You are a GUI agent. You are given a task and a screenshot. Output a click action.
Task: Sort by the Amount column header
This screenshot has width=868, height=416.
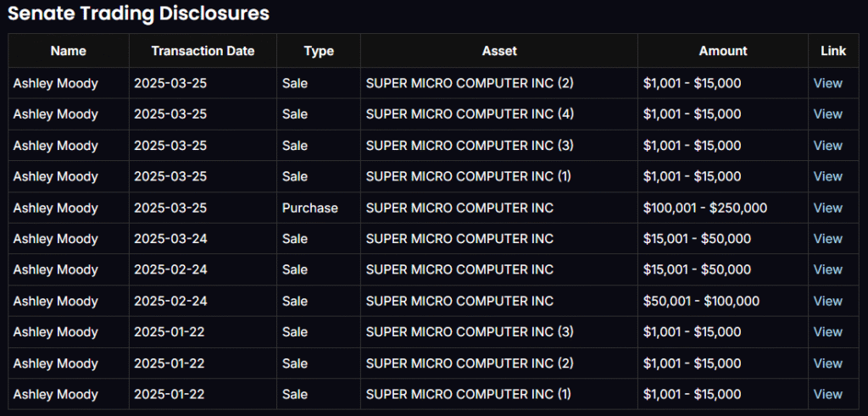[723, 51]
